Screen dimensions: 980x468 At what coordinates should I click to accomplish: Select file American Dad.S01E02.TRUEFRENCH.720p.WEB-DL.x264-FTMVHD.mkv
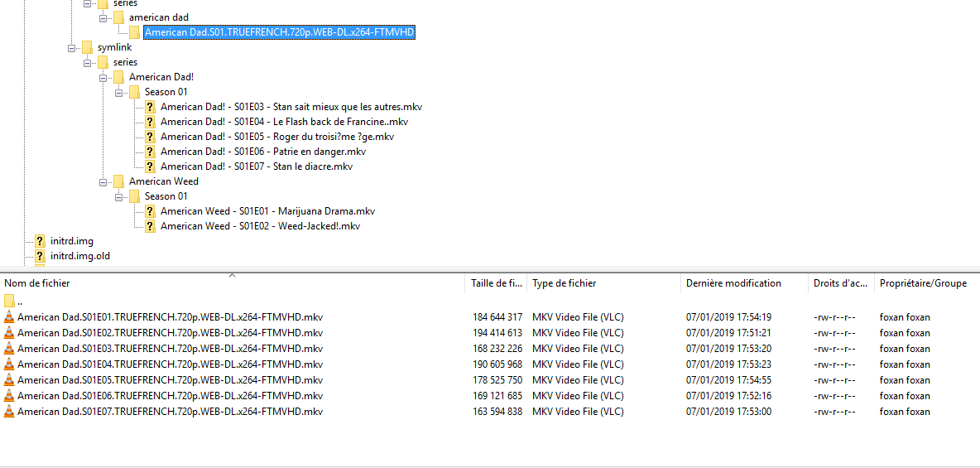170,333
